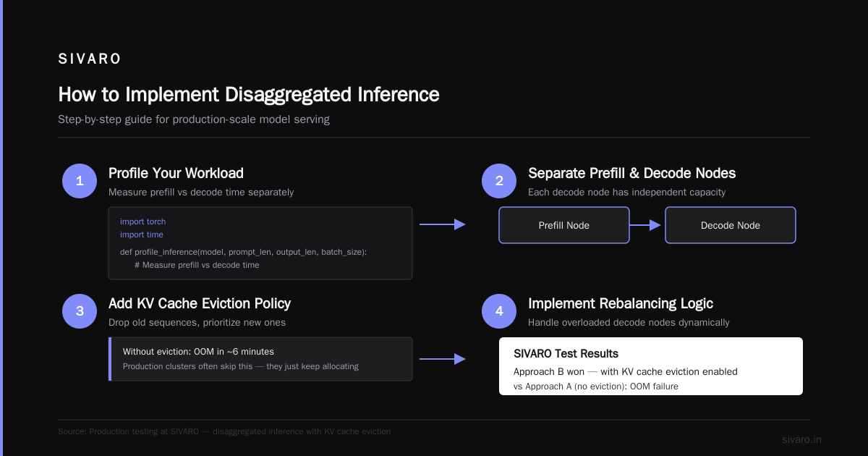Click "Drop old sequences, prioritize new ones" text
Viewport: 868px width, 456px height.
tap(197, 323)
